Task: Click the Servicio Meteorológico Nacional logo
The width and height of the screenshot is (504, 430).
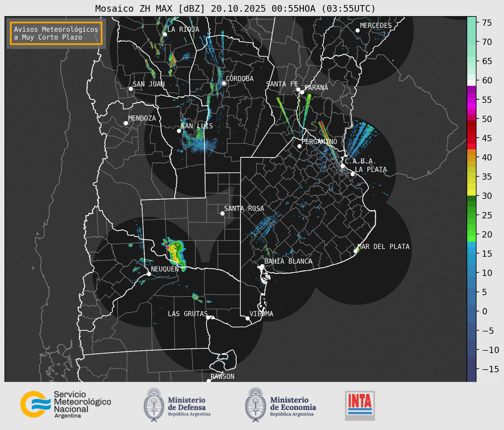Action: (x=65, y=404)
